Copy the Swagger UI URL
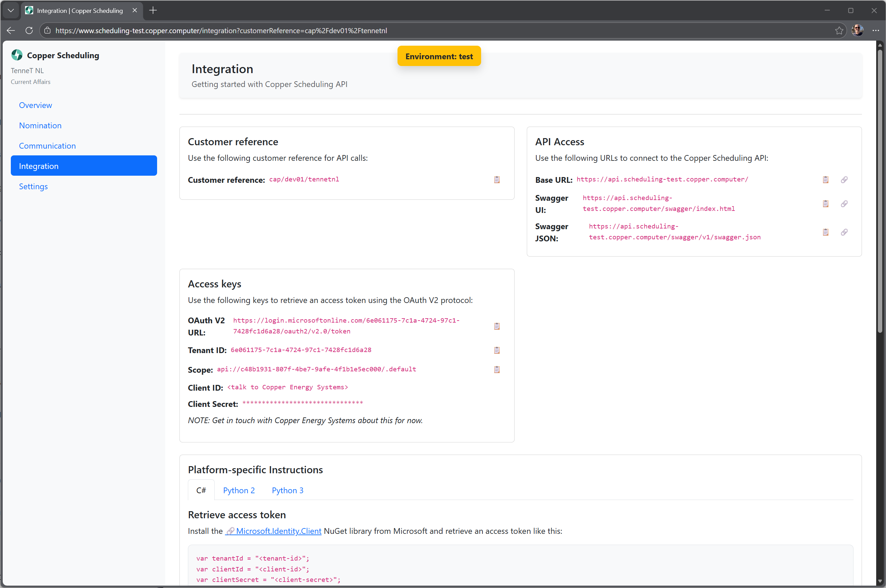Screen dimensions: 886x588 click(825, 204)
